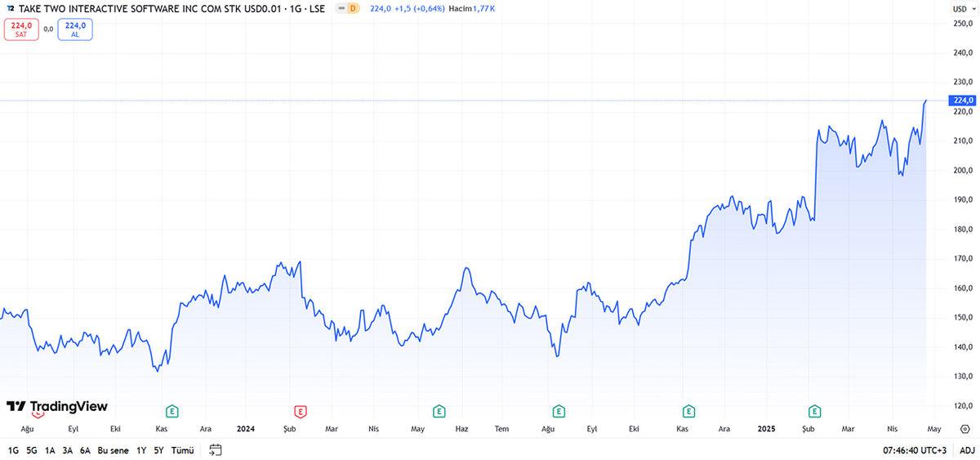Toggle ADJ adjusted data option
The height and width of the screenshot is (460, 980).
click(967, 450)
